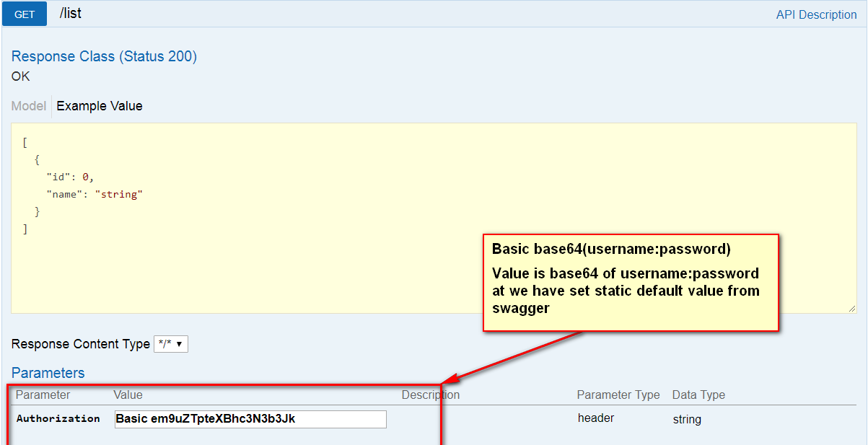Click the Parameters section heading
This screenshot has height=445, width=868.
48,373
